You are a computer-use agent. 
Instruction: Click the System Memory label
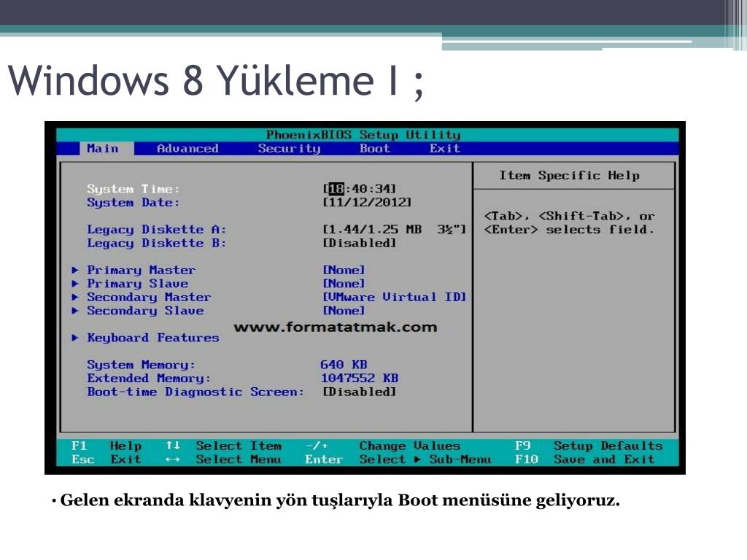(141, 365)
